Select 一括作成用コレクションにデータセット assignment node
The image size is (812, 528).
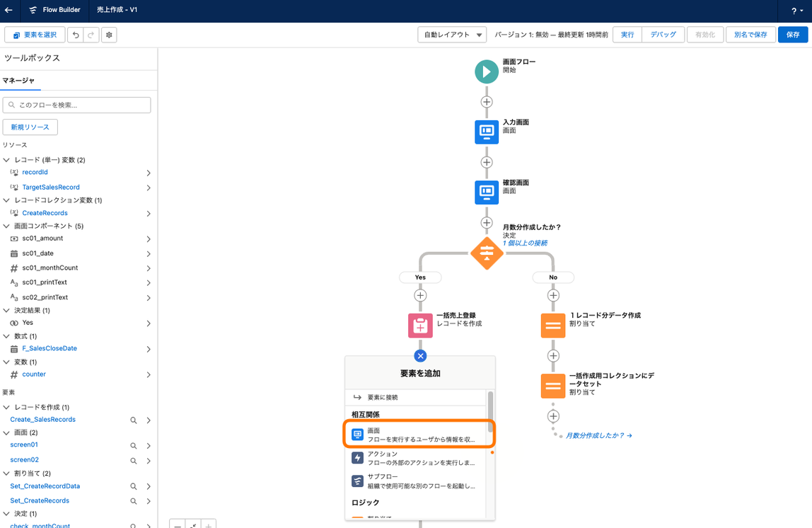553,386
